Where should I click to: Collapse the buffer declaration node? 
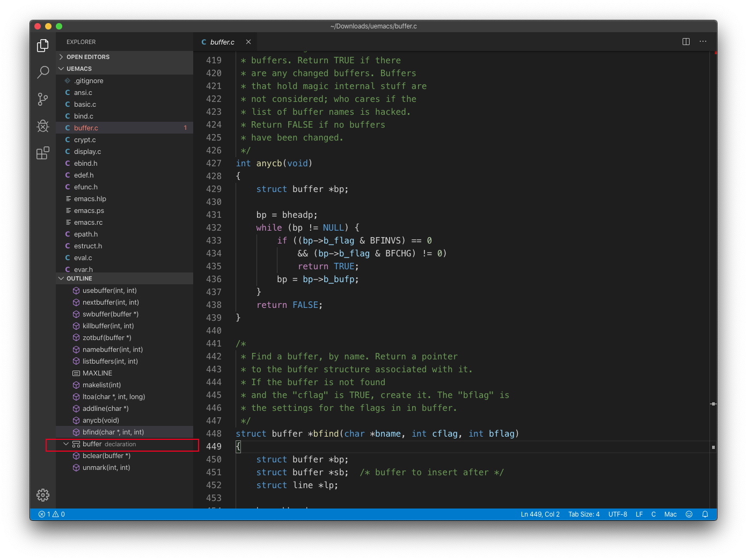(66, 444)
